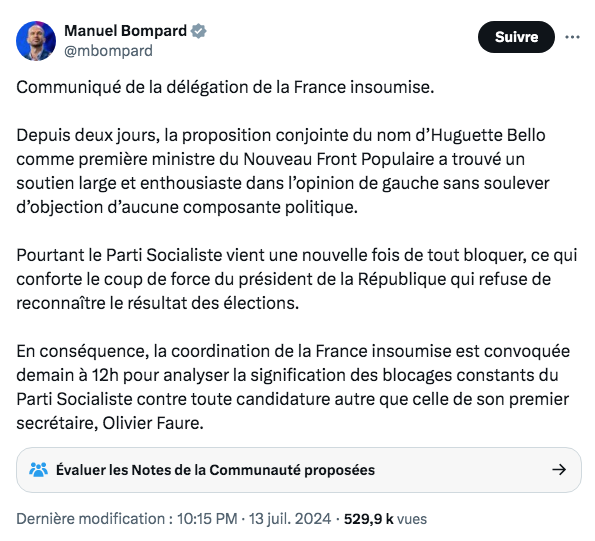The height and width of the screenshot is (541, 595).
Task: Click the text Nouveau Front Populaire
Action: (338, 159)
